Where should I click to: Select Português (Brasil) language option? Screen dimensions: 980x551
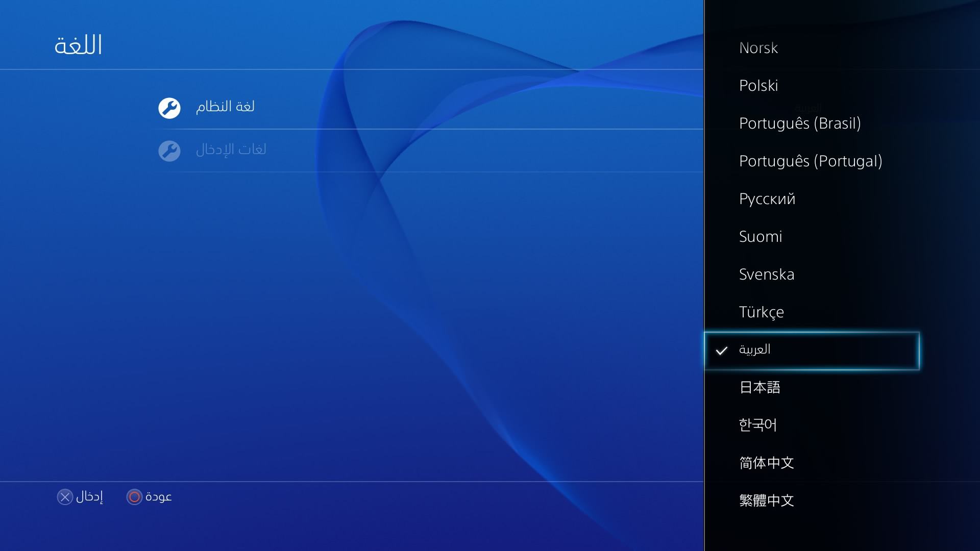coord(800,123)
